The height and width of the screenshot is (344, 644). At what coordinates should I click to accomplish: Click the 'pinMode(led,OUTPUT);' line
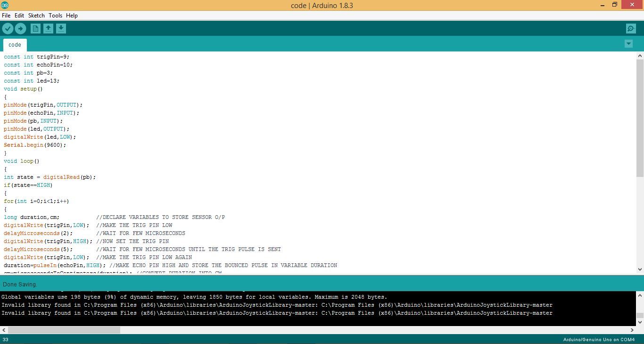(x=37, y=129)
